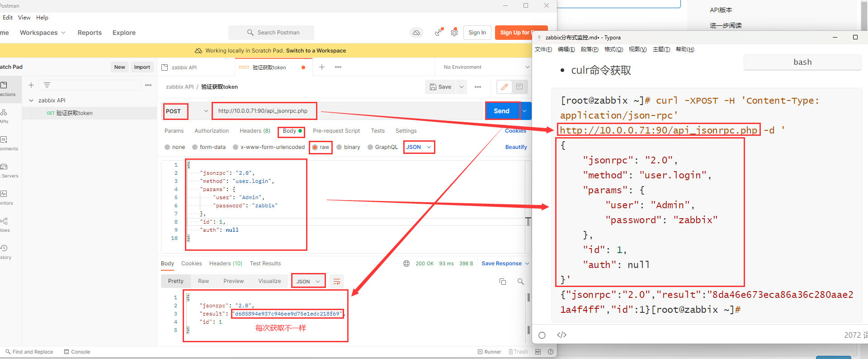868x359 pixels.
Task: Click the Import button
Action: [142, 67]
